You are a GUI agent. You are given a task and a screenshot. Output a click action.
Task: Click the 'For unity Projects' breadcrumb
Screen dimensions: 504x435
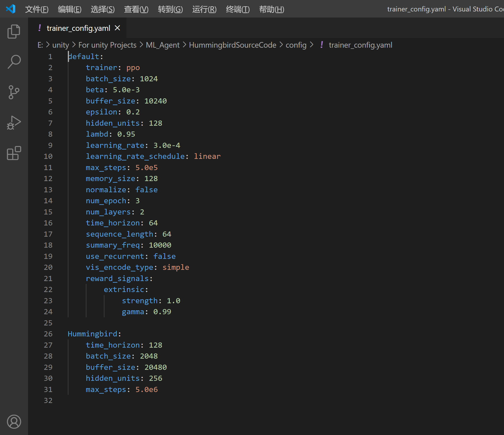pyautogui.click(x=107, y=45)
